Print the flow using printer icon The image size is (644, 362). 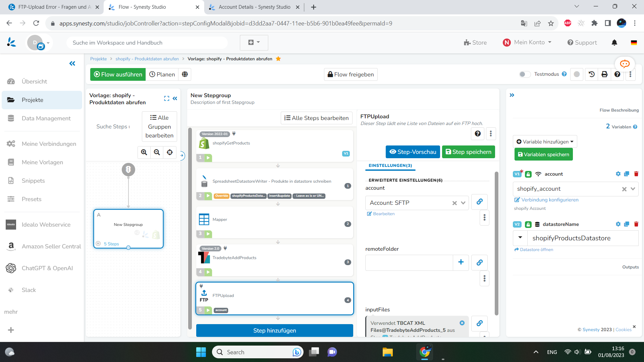tap(604, 74)
